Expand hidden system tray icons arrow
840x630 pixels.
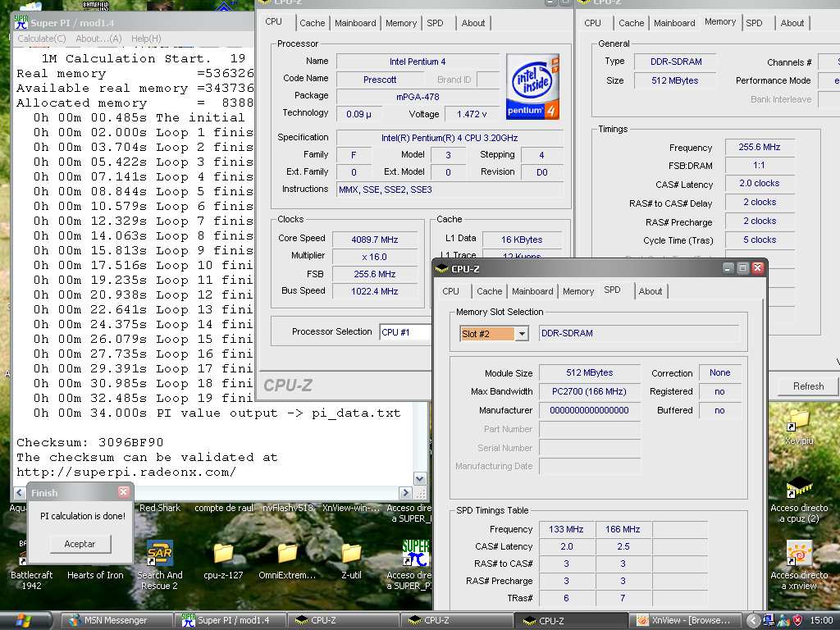click(753, 620)
